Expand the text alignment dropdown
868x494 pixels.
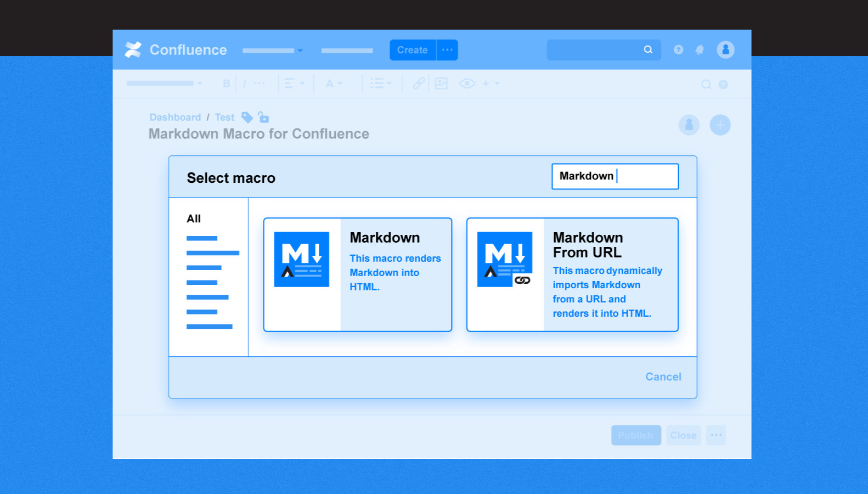coord(294,83)
